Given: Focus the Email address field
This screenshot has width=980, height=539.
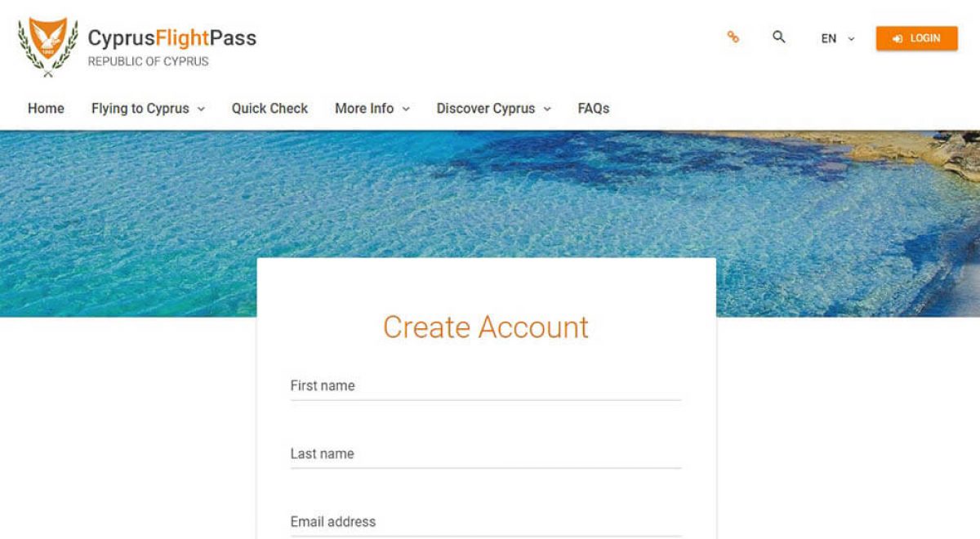Looking at the screenshot, I should pos(486,522).
